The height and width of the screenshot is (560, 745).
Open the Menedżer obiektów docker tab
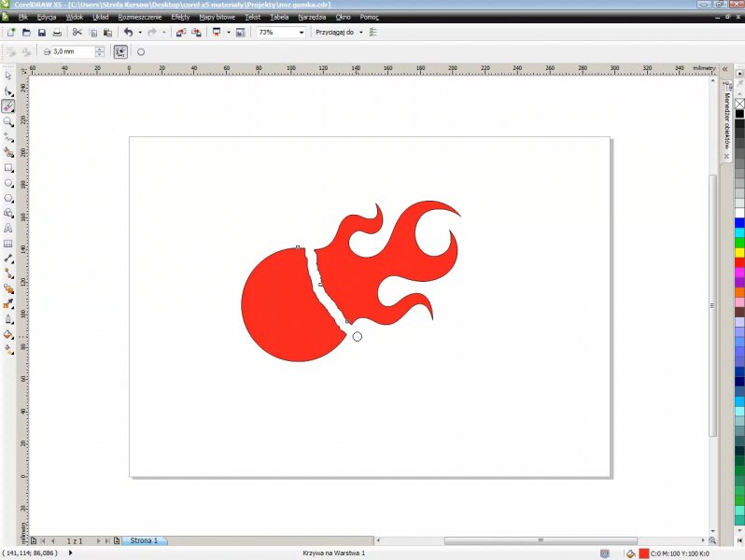727,121
